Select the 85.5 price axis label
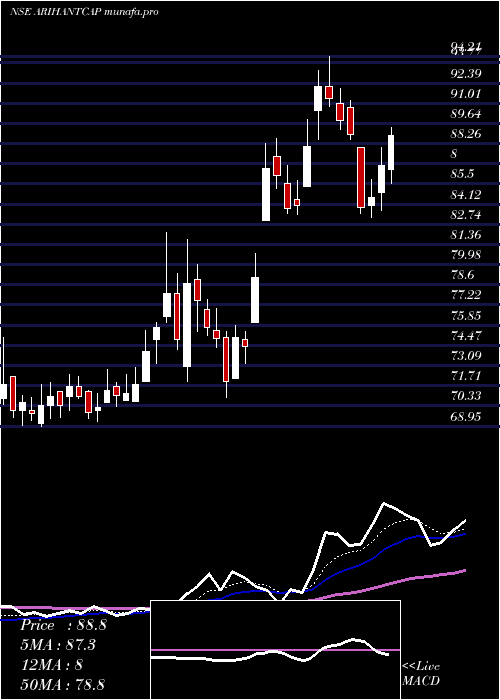This screenshot has height=700, width=500. pos(462,175)
